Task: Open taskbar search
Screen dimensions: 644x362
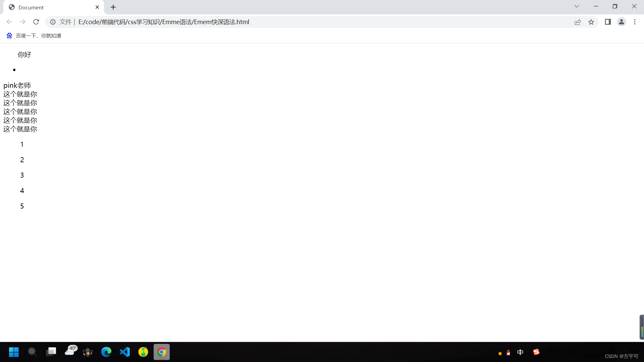Action: 32,352
